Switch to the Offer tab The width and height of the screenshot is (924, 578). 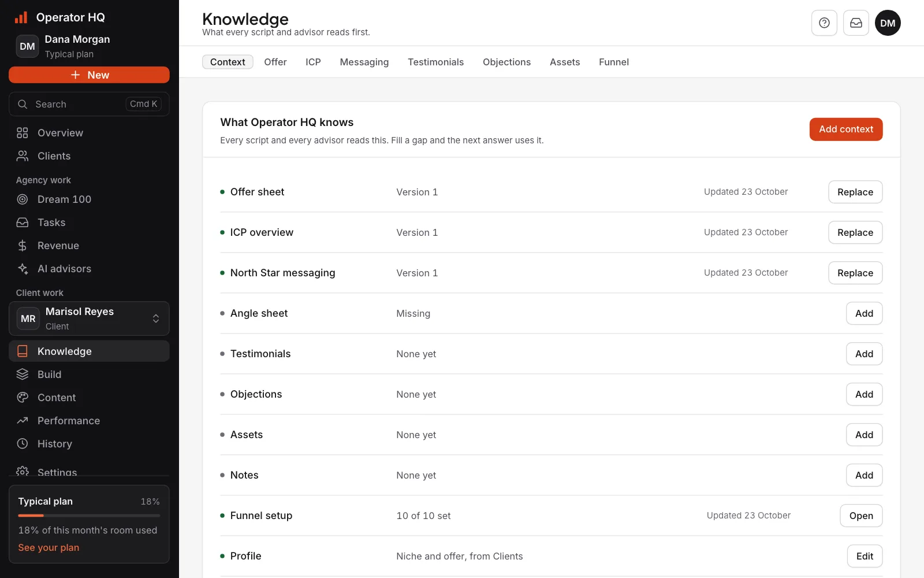coord(275,62)
